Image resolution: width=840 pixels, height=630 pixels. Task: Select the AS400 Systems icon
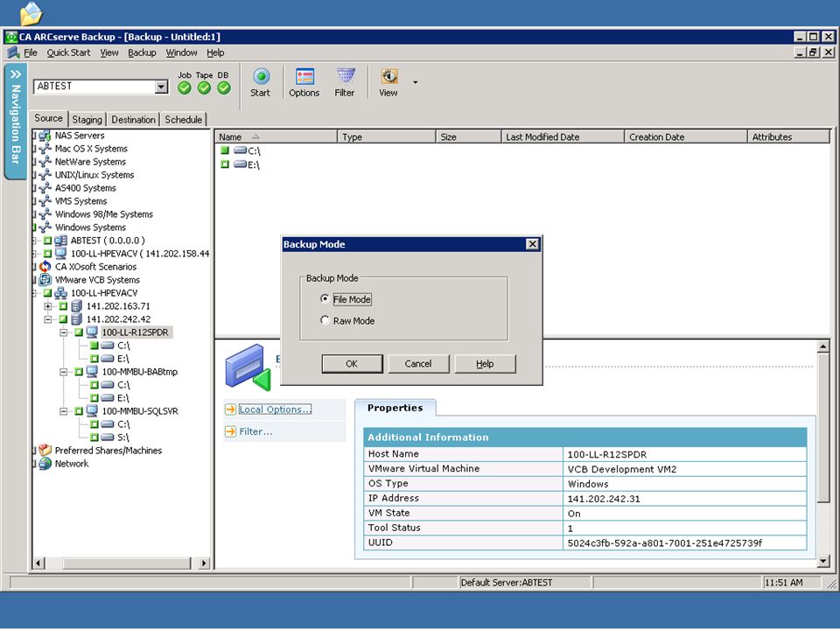point(45,188)
